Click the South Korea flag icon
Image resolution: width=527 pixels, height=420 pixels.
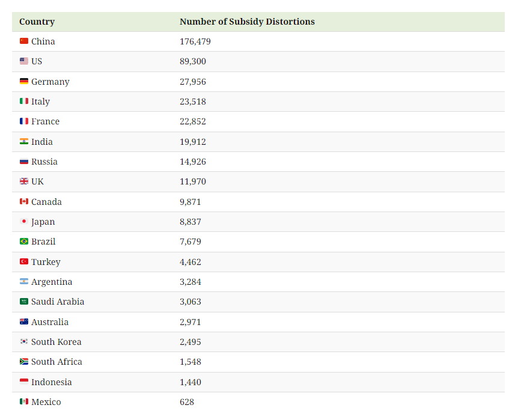(x=24, y=341)
